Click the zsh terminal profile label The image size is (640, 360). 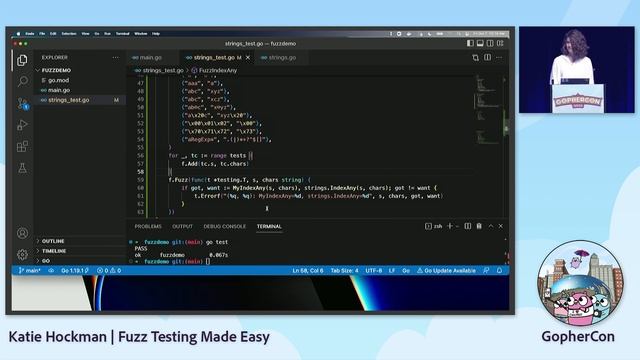434,226
